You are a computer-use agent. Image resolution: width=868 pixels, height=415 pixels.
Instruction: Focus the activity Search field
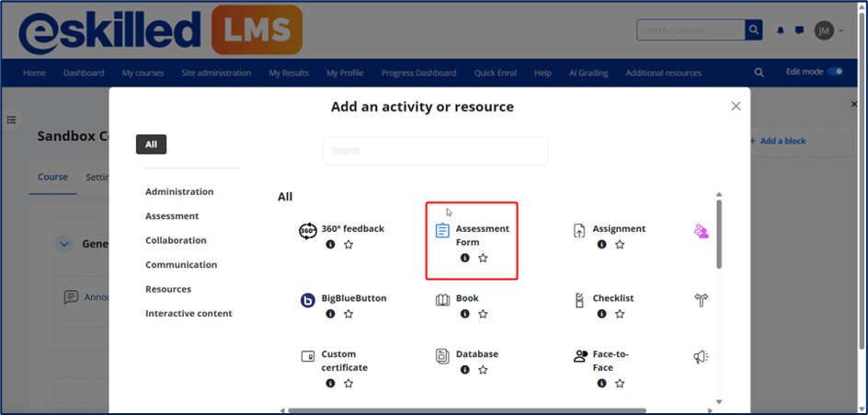point(435,151)
